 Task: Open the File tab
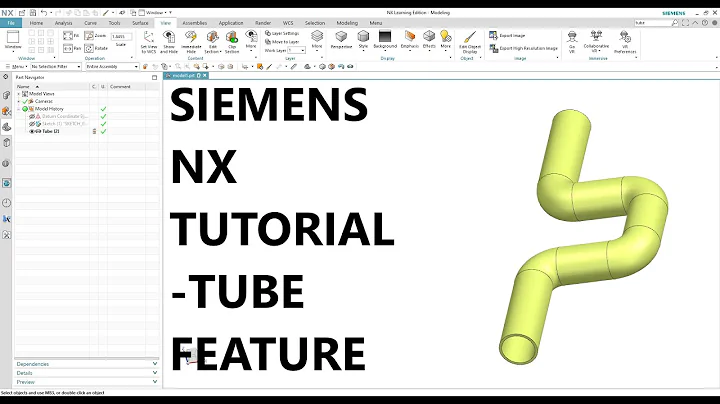(x=11, y=23)
